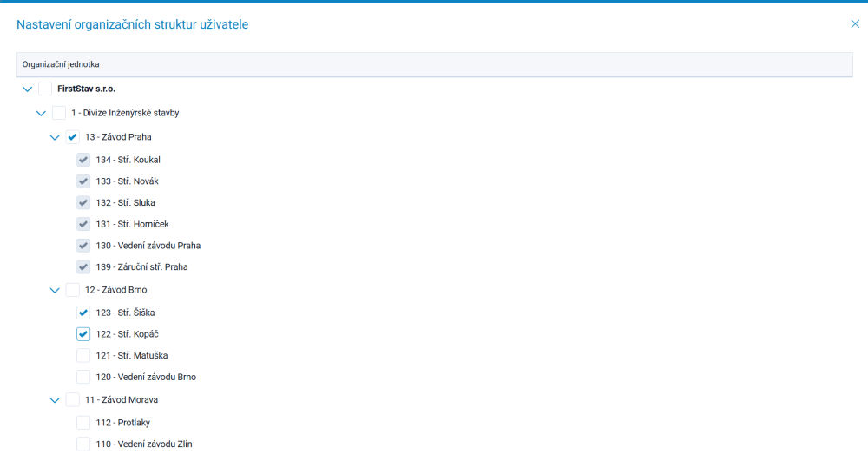Collapse the 12 - Závod Brno branch
This screenshot has height=454, width=868.
54,290
